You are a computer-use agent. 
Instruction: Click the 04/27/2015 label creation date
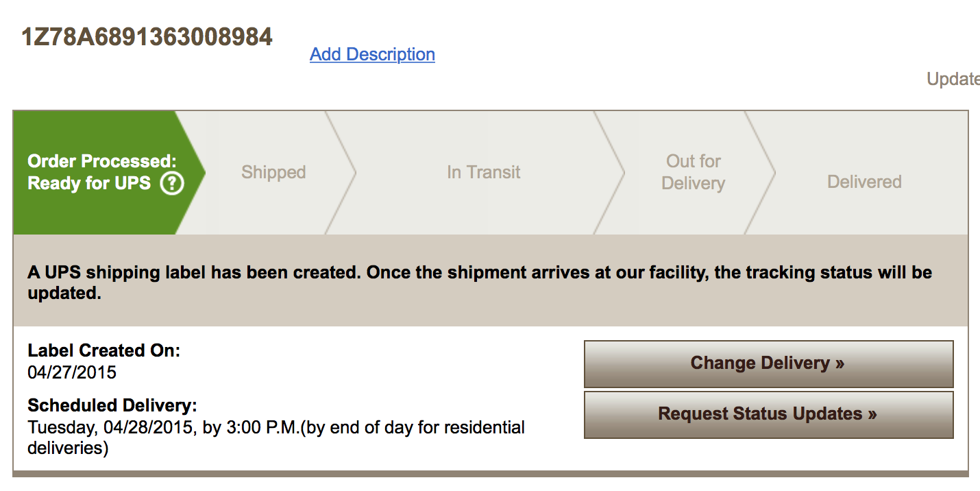click(x=72, y=372)
